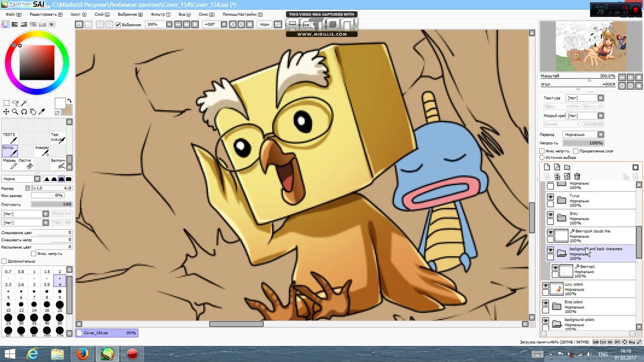Open the rotation angle +000° dropdown

pyautogui.click(x=224, y=24)
